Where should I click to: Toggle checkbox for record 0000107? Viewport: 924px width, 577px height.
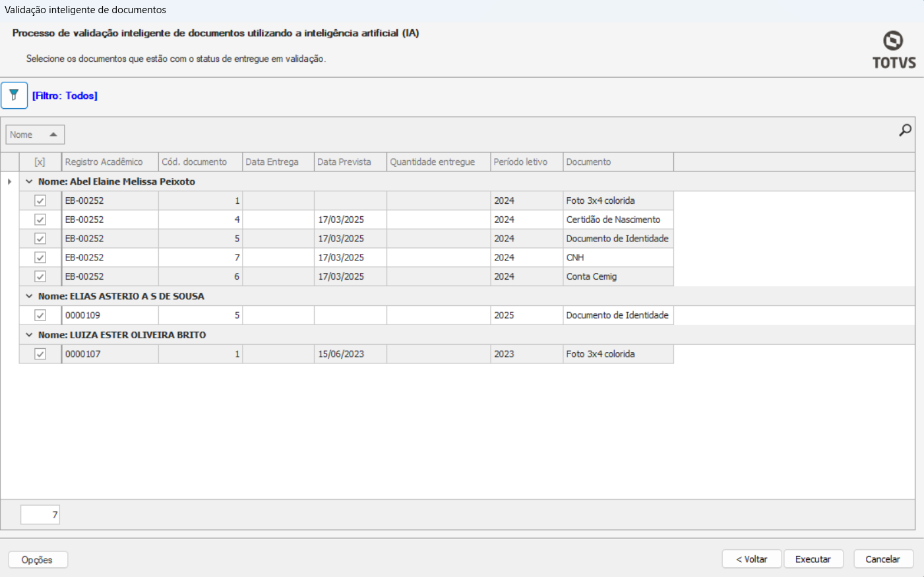click(x=40, y=354)
